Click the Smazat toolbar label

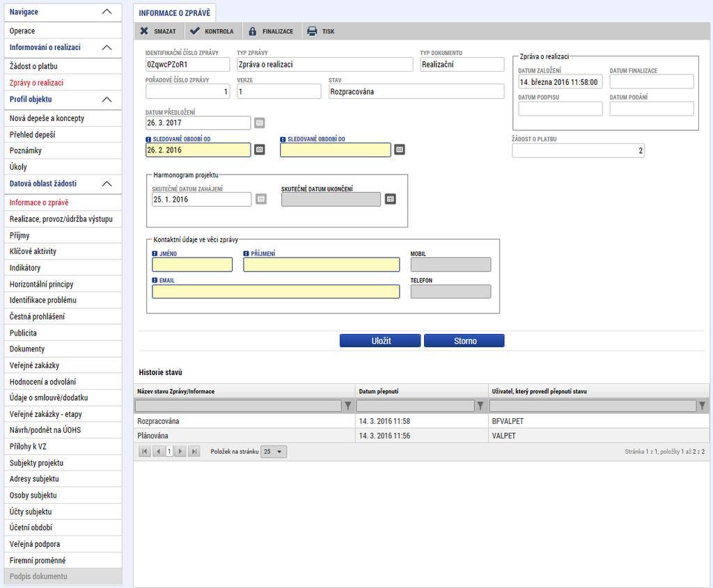(164, 31)
